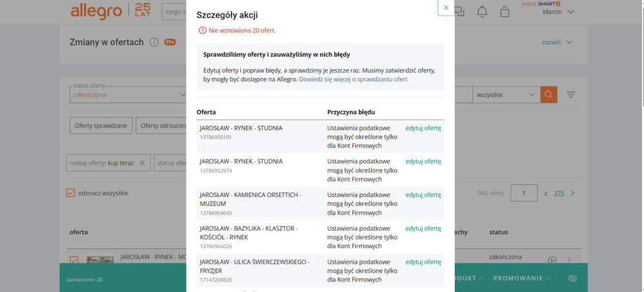Click the orange search magnifier button
The image size is (644, 292).
click(548, 95)
